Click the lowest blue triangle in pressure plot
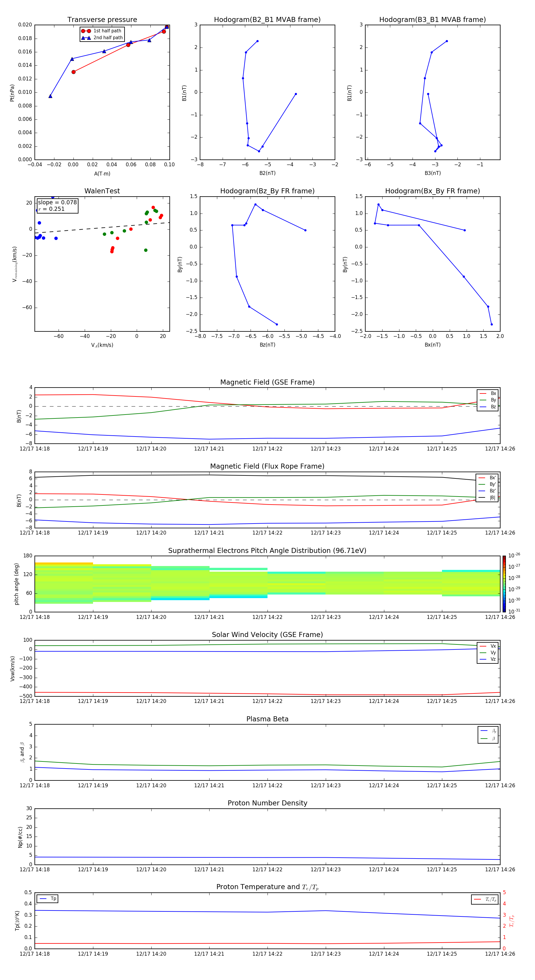Screen dimensions: 535x980 50,96
